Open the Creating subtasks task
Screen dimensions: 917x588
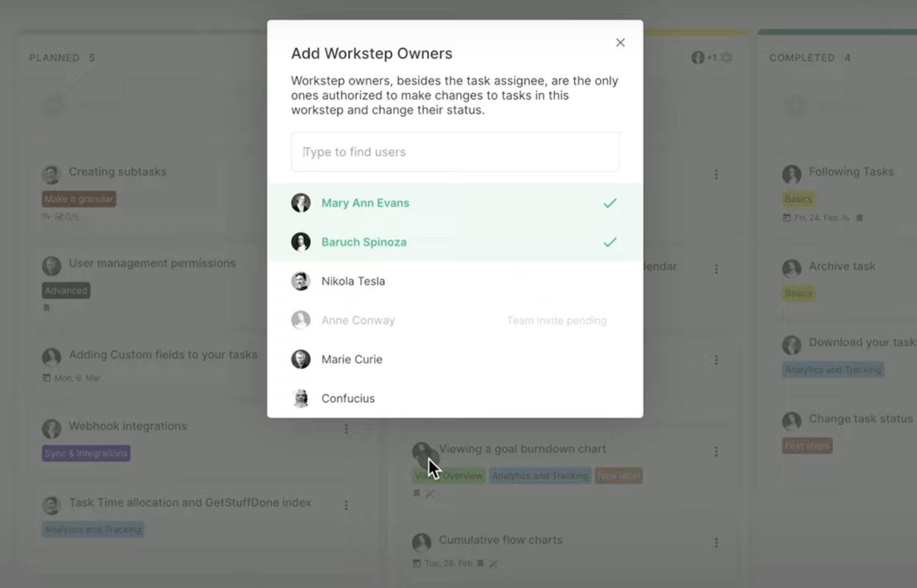(x=118, y=172)
